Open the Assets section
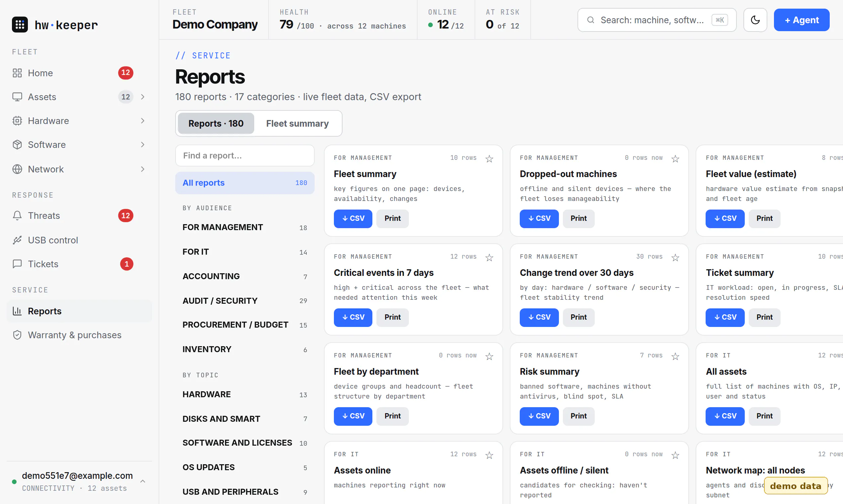This screenshot has height=504, width=843. point(79,97)
